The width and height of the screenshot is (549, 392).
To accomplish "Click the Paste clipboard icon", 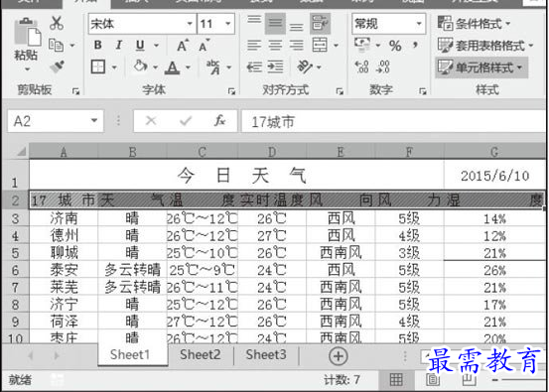I will click(x=28, y=32).
